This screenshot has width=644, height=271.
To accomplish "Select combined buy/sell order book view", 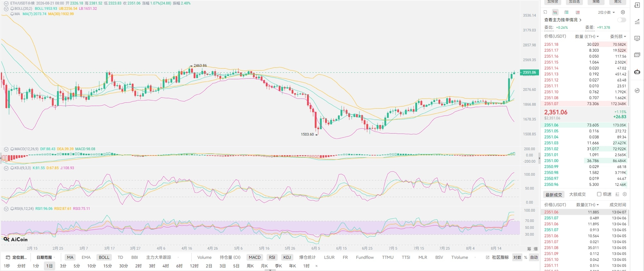I will [x=555, y=12].
